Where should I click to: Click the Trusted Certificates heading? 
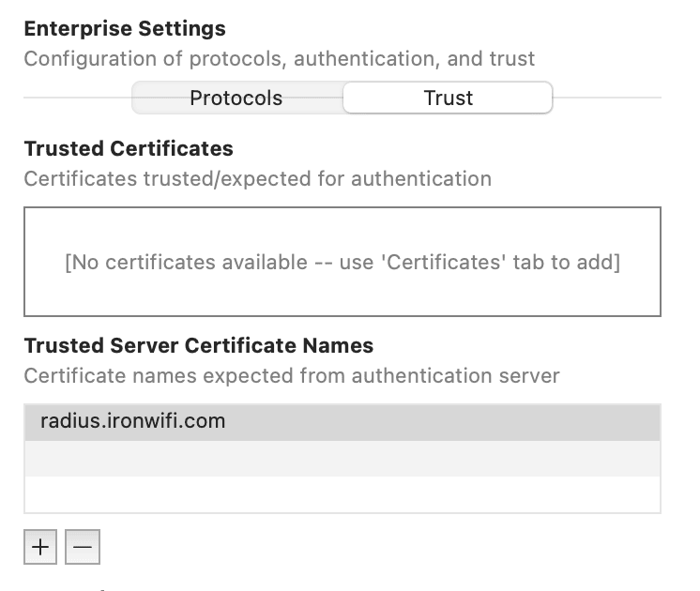[129, 148]
